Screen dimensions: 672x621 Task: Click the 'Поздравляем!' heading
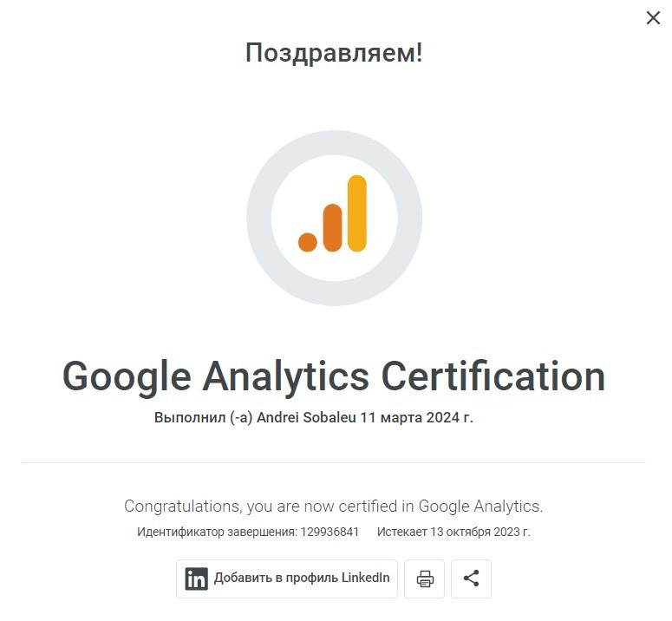[334, 53]
